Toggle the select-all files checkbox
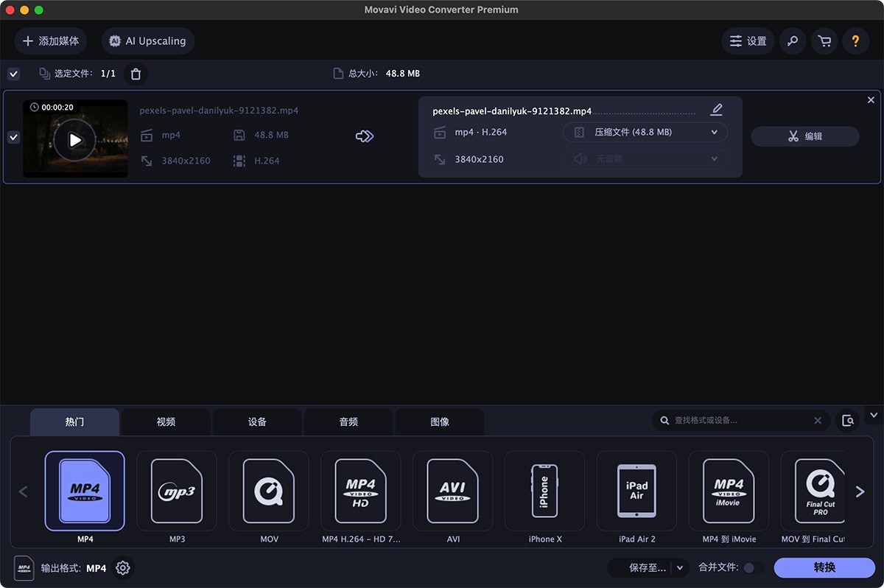Screen dimensions: 884x588 (x=13, y=73)
